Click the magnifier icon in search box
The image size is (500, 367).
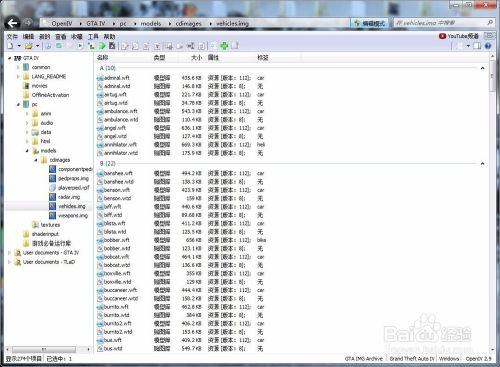click(x=490, y=23)
